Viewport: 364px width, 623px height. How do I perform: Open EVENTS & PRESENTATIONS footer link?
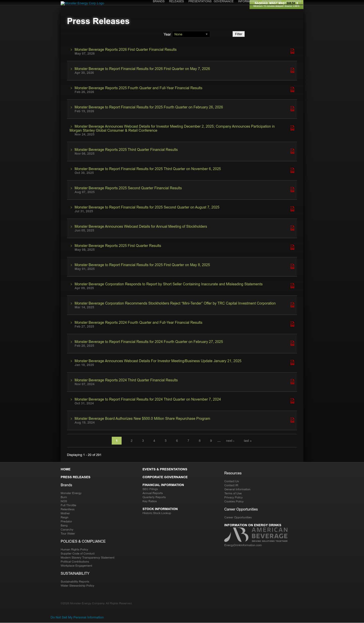[x=165, y=469]
